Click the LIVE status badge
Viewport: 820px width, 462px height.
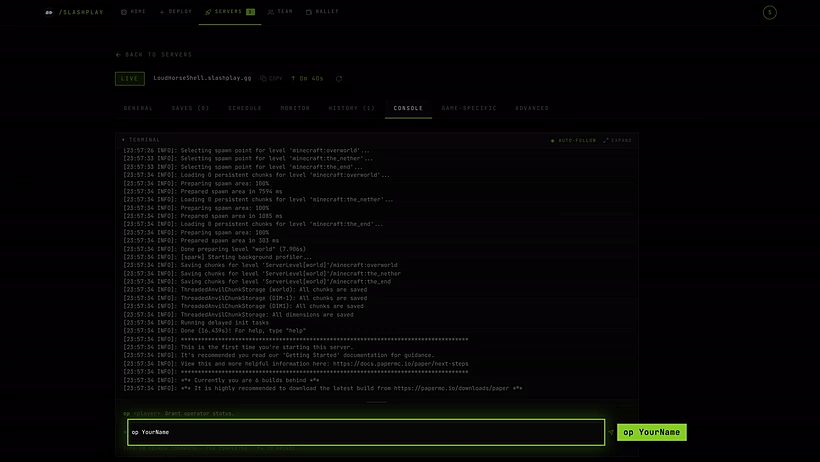point(130,78)
